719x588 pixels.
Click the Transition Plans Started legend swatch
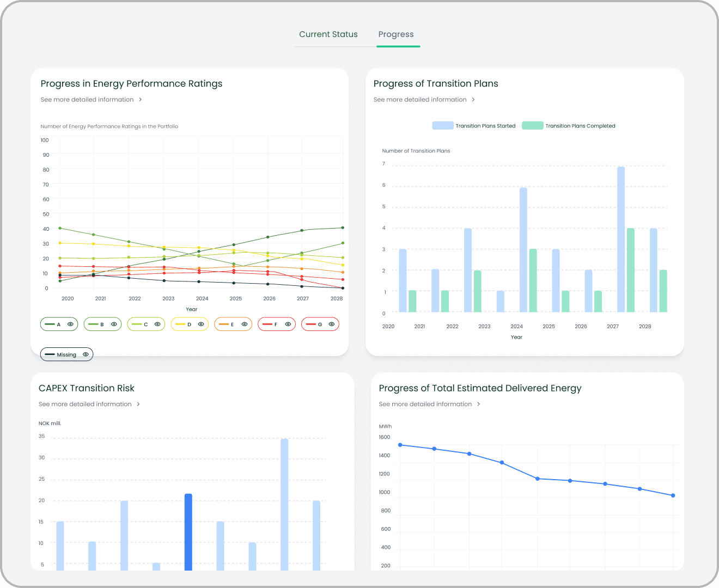443,126
